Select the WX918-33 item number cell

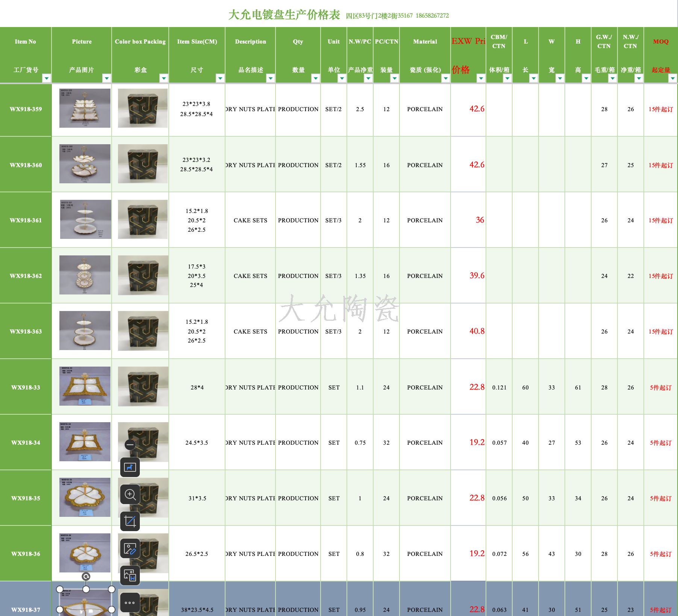[x=26, y=387]
